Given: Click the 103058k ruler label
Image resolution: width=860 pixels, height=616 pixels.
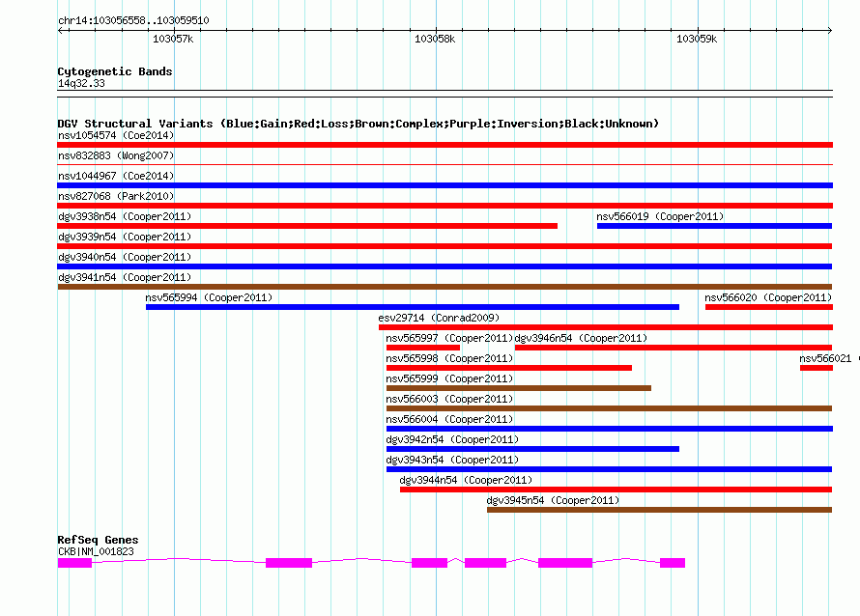Looking at the screenshot, I should click(435, 39).
